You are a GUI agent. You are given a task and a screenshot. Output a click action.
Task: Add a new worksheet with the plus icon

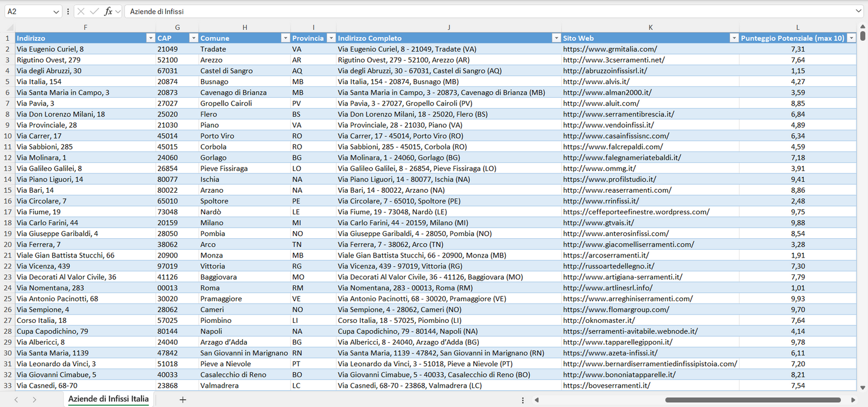[x=183, y=399]
